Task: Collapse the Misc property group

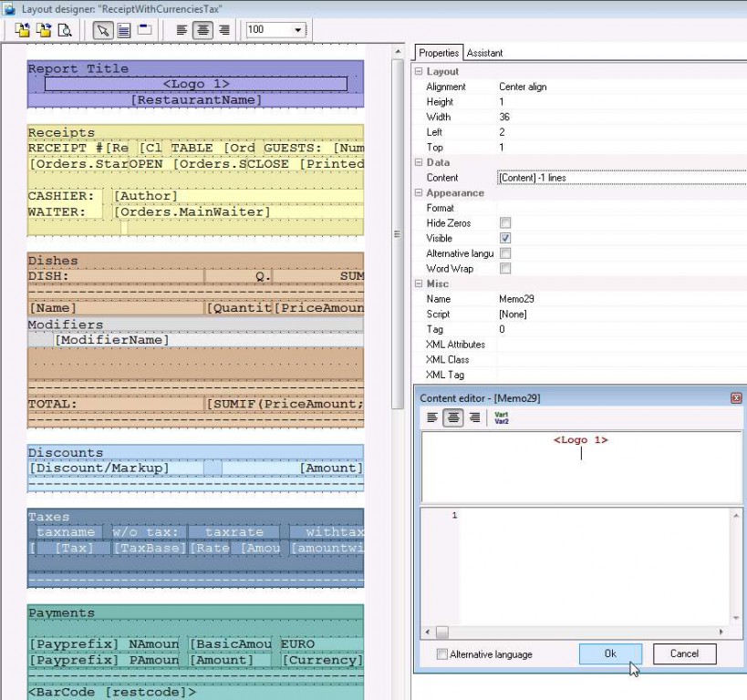Action: [x=419, y=283]
